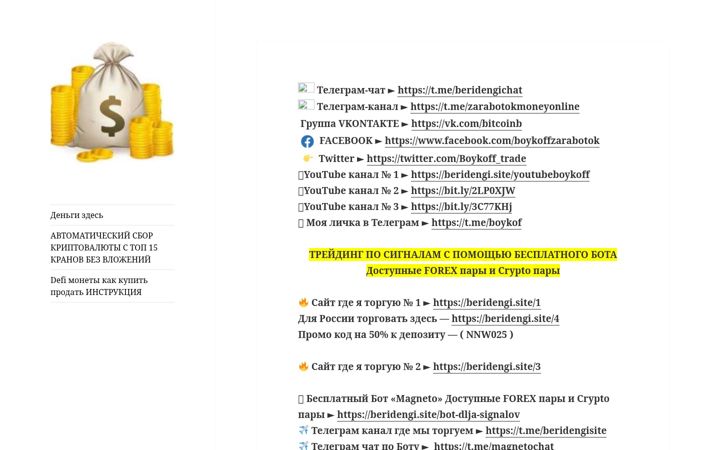Viewport: 720px width, 450px height.
Task: Click the broken image icon beside Телеграм-чат
Action: click(x=306, y=88)
